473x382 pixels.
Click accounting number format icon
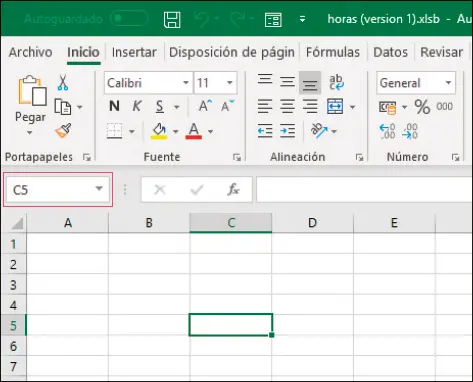388,107
